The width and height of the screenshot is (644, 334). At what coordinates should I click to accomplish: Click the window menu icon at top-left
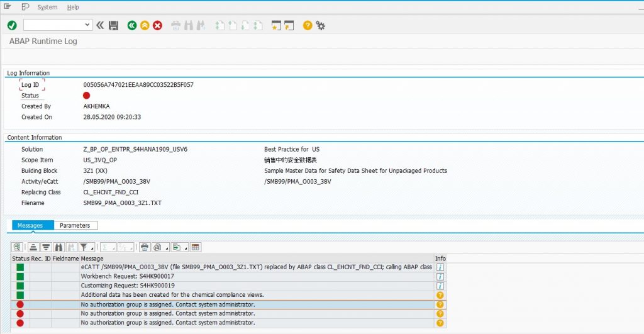click(7, 6)
